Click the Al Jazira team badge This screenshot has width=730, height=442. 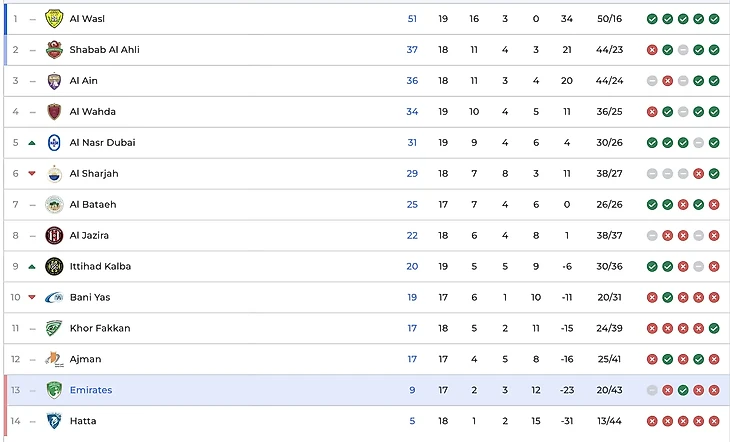point(54,235)
